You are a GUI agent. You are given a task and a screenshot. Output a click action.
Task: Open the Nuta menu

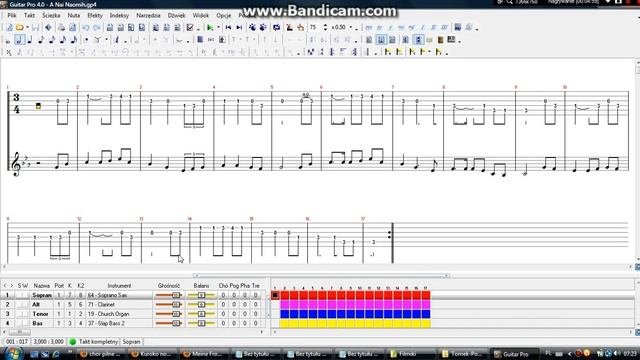click(73, 16)
